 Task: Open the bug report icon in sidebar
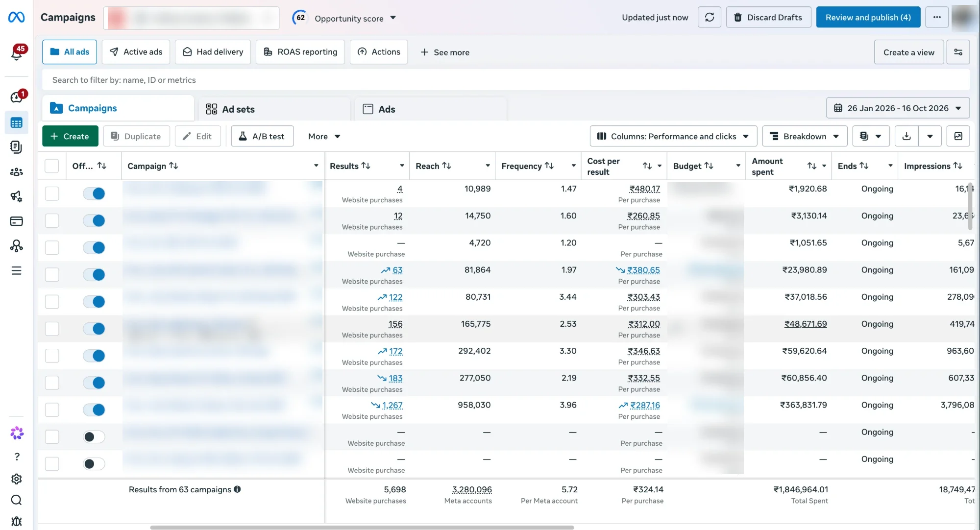click(x=16, y=521)
